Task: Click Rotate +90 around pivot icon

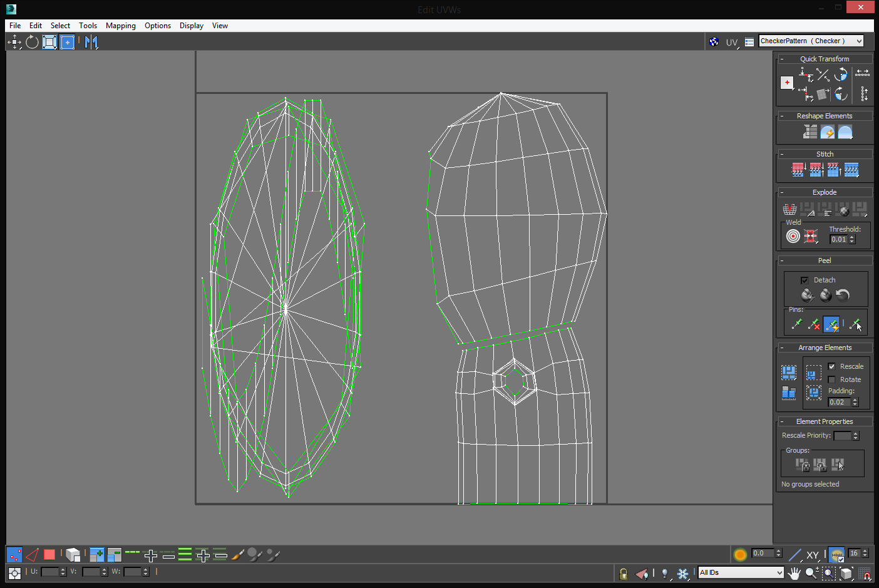Action: pos(841,75)
